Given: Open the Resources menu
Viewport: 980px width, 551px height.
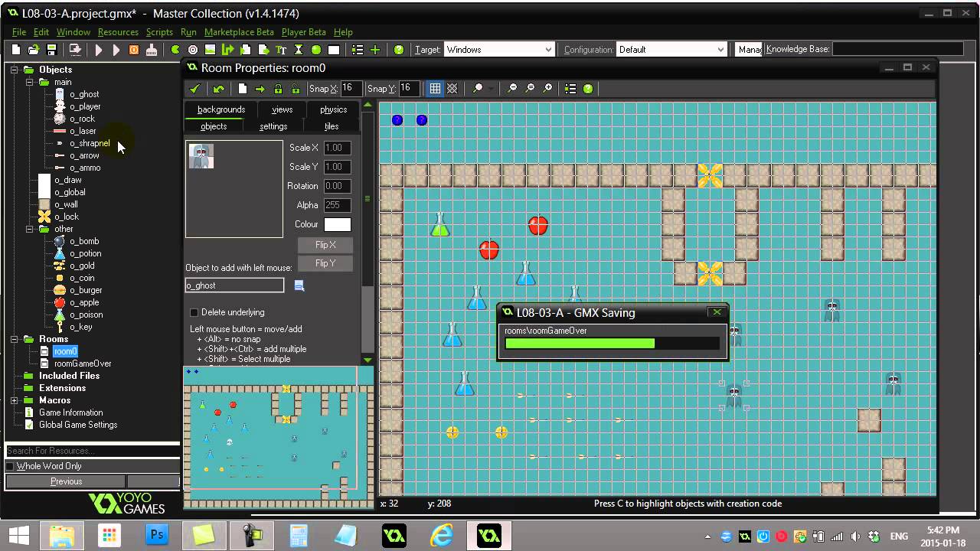Looking at the screenshot, I should (x=118, y=32).
